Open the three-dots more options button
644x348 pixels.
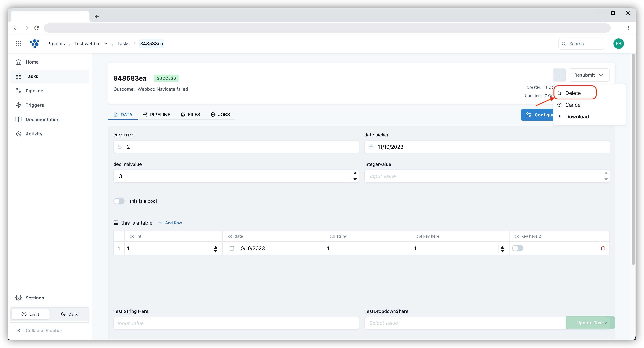559,75
